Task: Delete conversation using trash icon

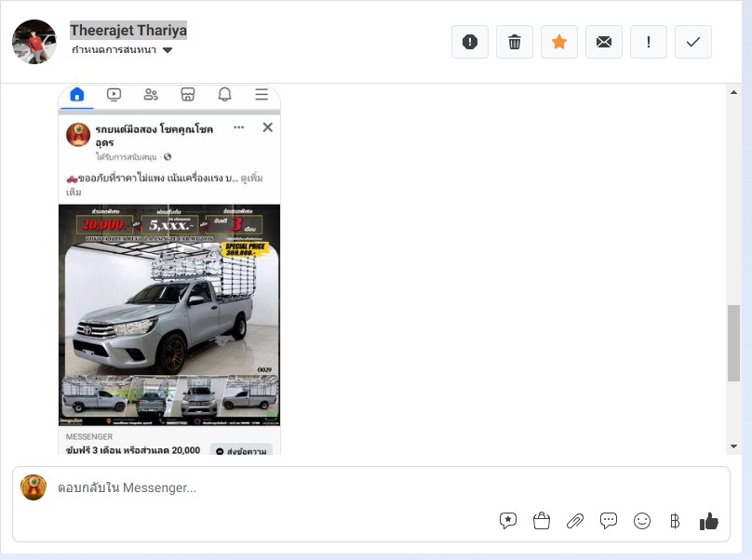Action: (x=515, y=42)
